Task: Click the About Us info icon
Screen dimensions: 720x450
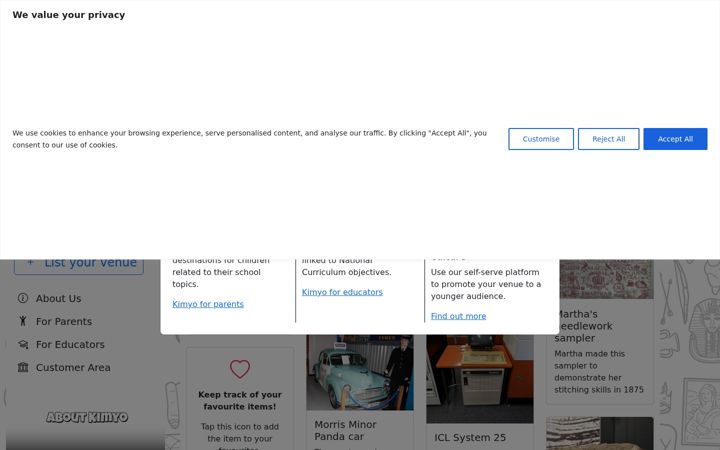Action: pyautogui.click(x=23, y=298)
